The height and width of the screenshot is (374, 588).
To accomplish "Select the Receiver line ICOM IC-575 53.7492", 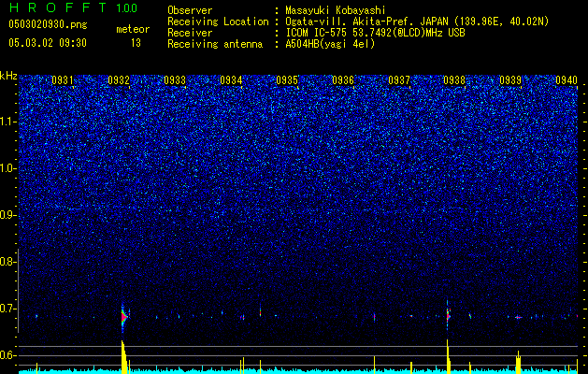I will click(x=375, y=33).
